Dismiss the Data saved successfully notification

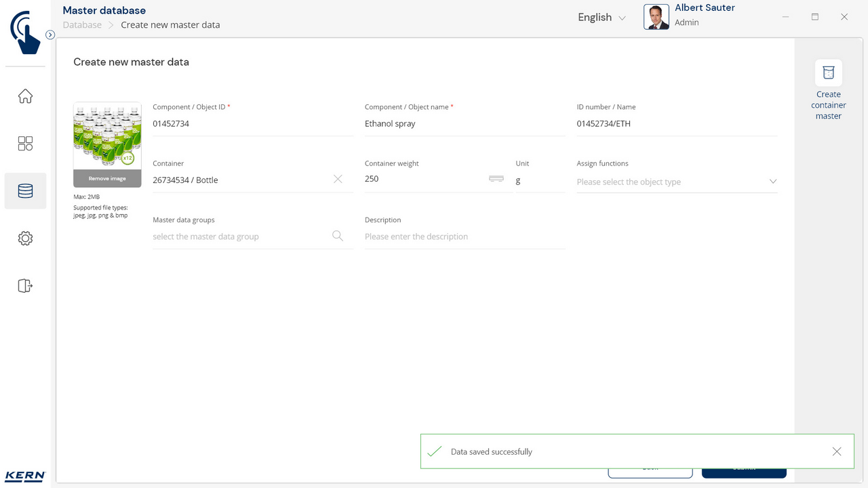tap(837, 451)
